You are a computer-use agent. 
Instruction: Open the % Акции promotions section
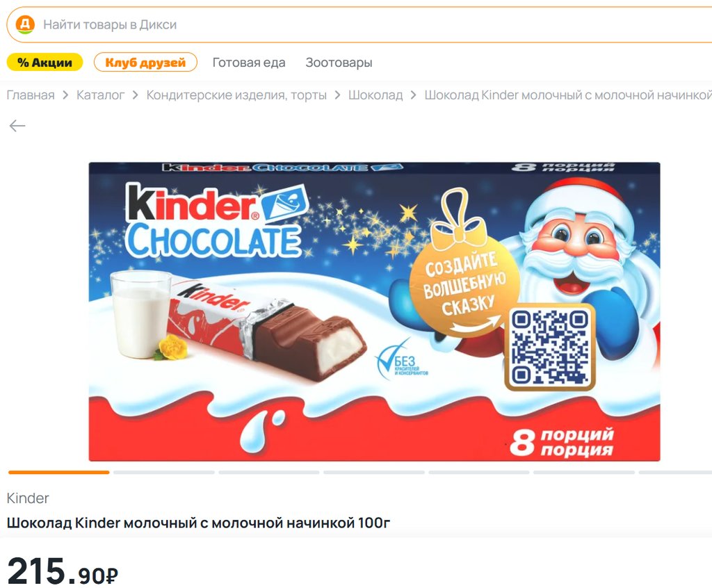point(44,62)
